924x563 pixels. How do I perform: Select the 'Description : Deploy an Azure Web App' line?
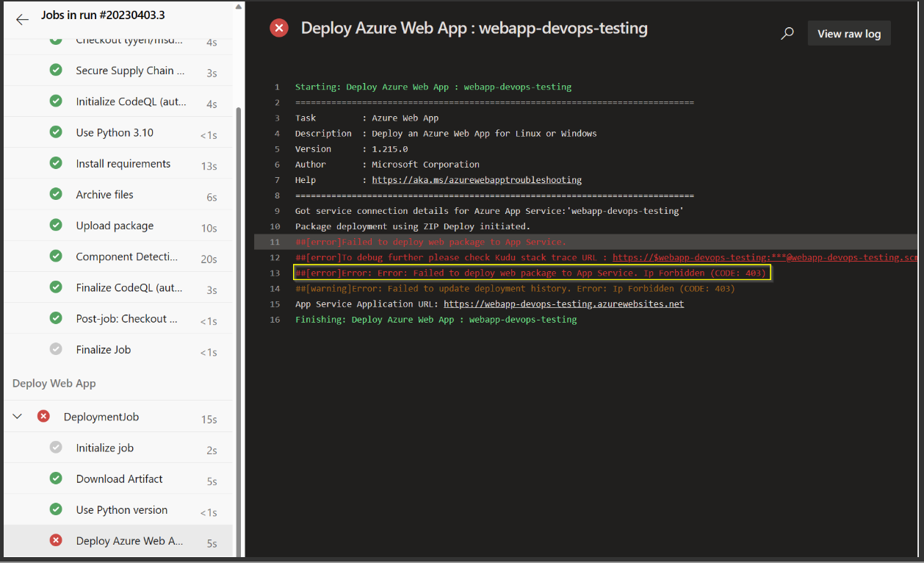(446, 134)
